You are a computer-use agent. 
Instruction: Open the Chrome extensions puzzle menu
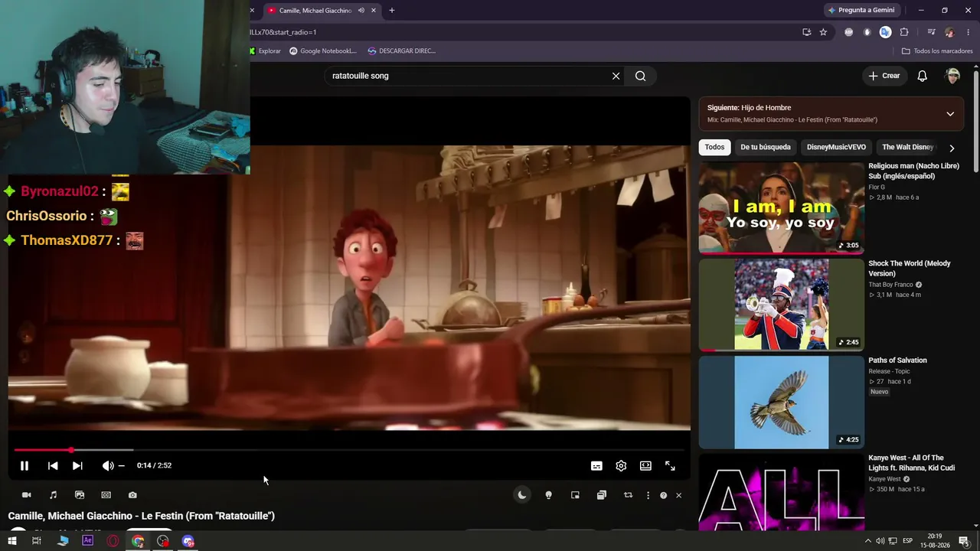point(904,32)
